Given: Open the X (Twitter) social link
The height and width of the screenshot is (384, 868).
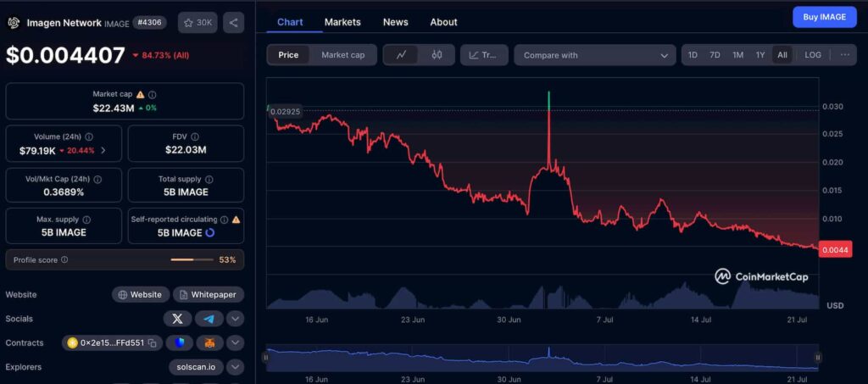Looking at the screenshot, I should tap(178, 319).
